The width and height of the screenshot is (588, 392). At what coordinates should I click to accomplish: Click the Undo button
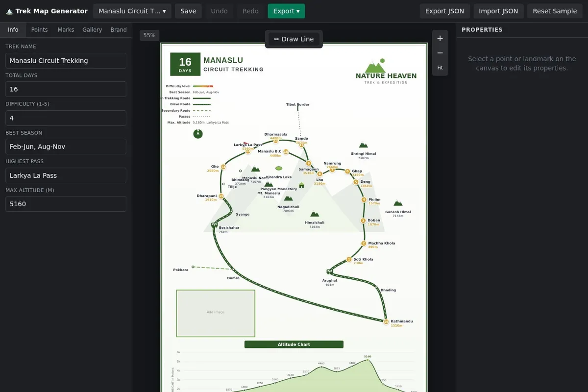tap(219, 11)
